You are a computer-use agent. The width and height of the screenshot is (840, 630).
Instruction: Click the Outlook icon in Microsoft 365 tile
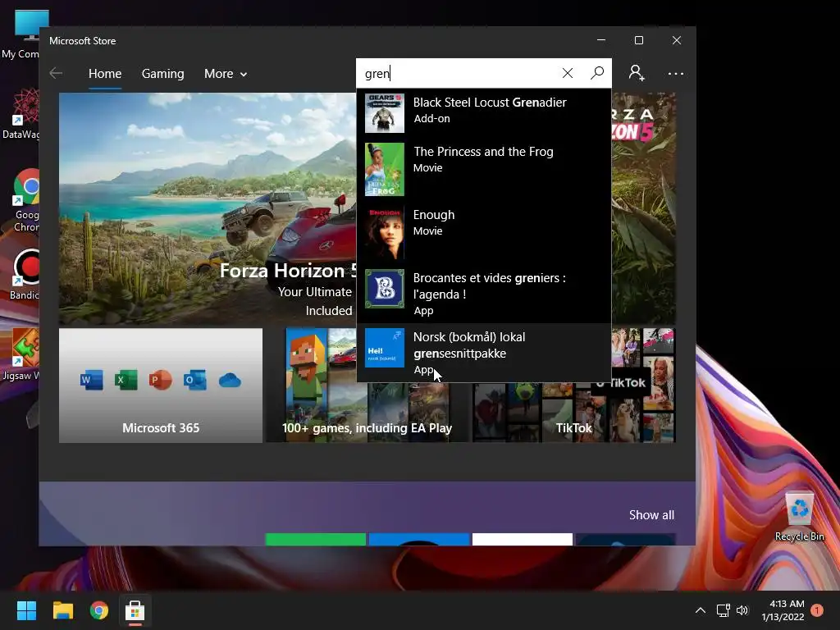coord(195,381)
